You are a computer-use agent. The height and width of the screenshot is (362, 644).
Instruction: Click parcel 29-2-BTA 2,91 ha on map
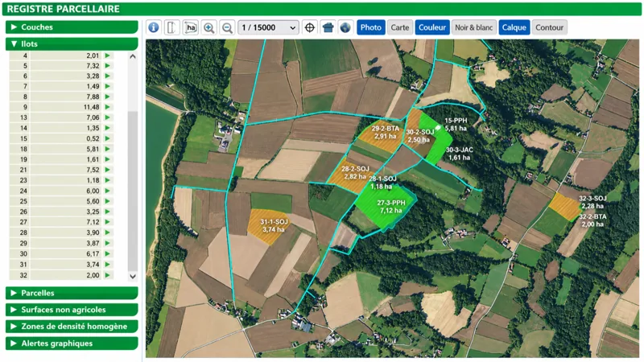pyautogui.click(x=382, y=134)
